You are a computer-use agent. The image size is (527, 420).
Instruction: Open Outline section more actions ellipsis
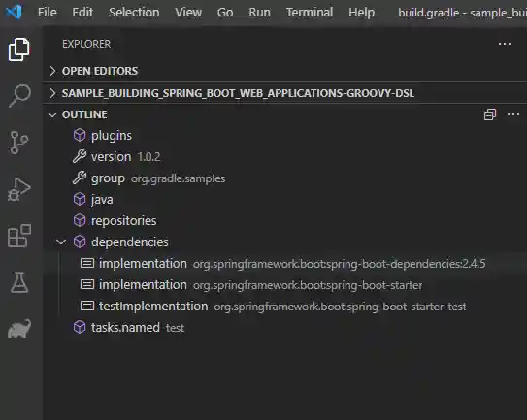[x=513, y=114]
